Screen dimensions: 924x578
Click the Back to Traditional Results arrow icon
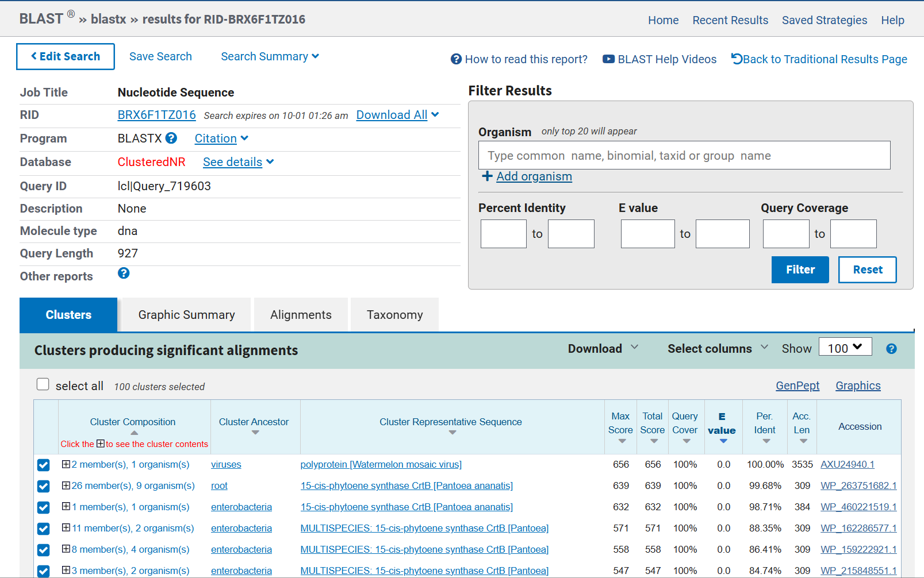click(x=737, y=59)
